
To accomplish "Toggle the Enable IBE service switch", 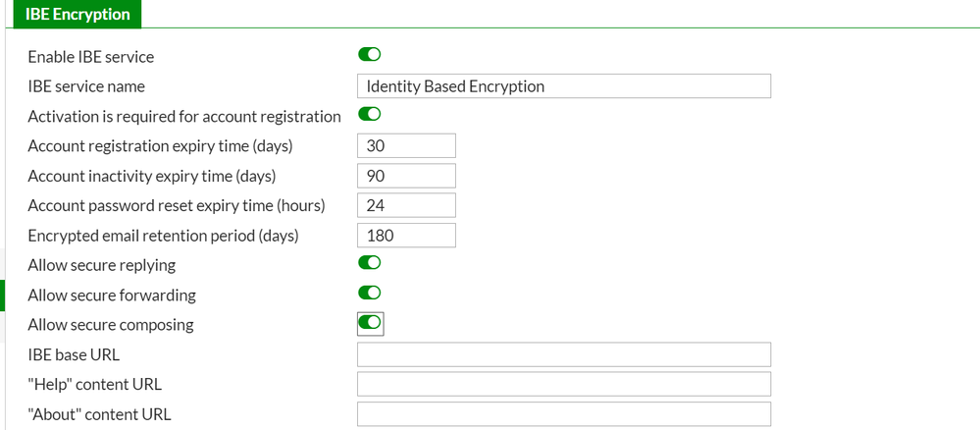I will [370, 55].
